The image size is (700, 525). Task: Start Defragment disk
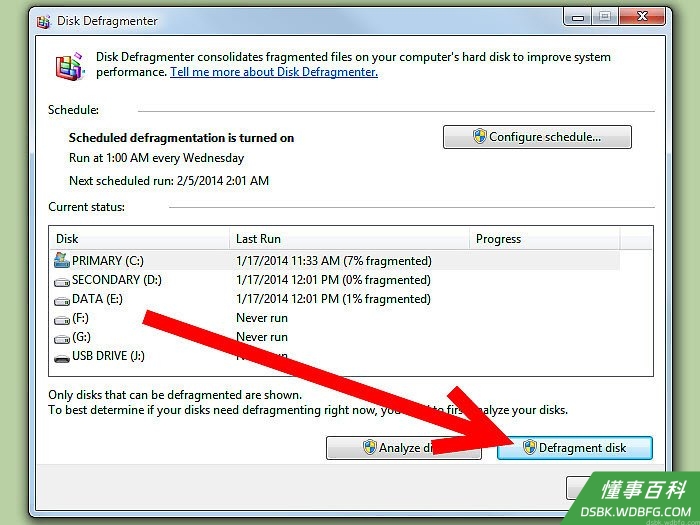pos(575,448)
